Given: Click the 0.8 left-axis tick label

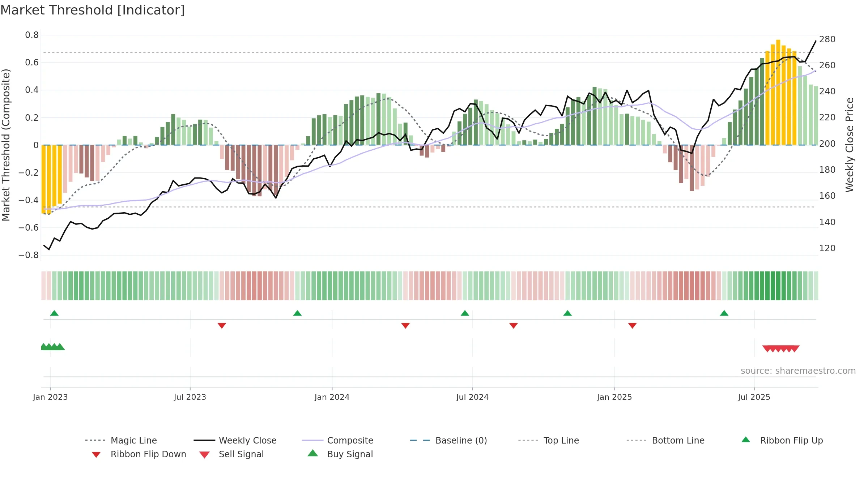Looking at the screenshot, I should click(32, 35).
